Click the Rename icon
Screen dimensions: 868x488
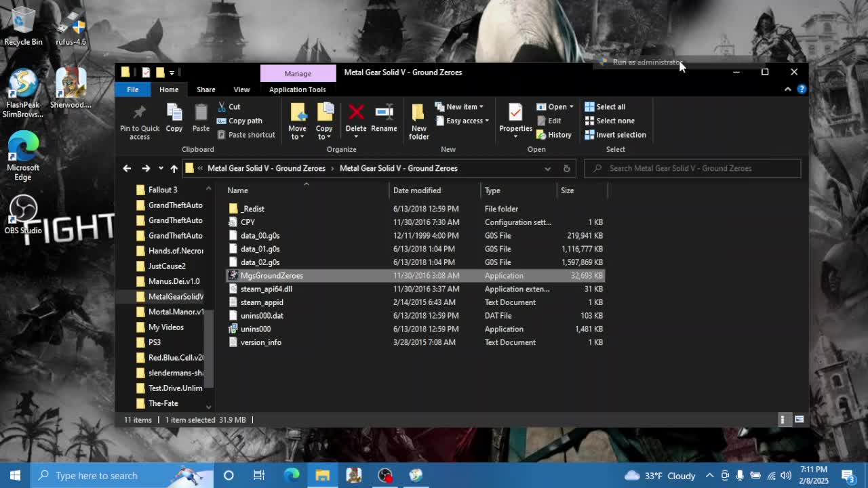point(384,115)
